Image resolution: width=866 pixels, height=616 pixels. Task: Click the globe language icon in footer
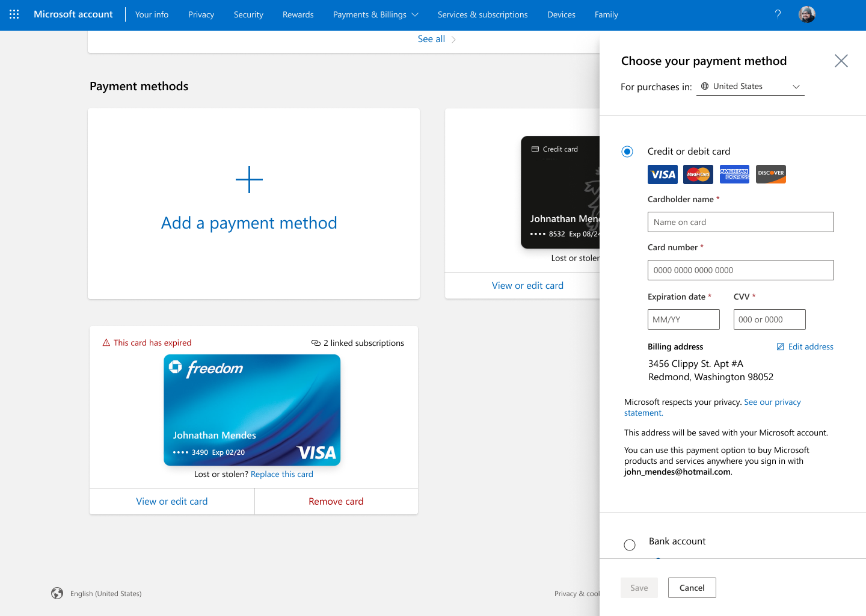(57, 593)
